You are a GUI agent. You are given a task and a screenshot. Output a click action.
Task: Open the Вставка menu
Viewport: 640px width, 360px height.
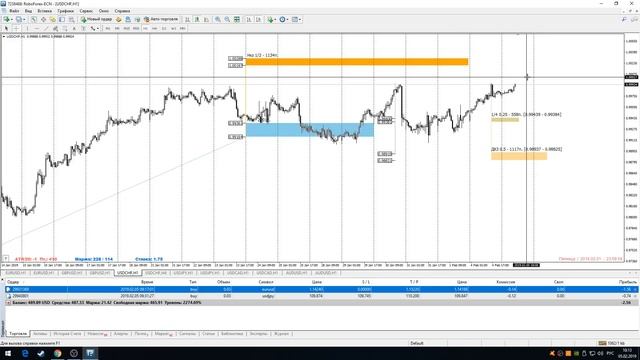click(44, 11)
